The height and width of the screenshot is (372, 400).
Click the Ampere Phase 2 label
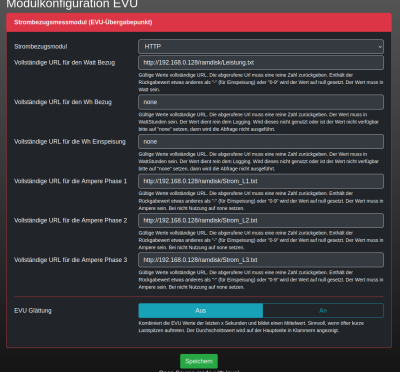[70, 221]
